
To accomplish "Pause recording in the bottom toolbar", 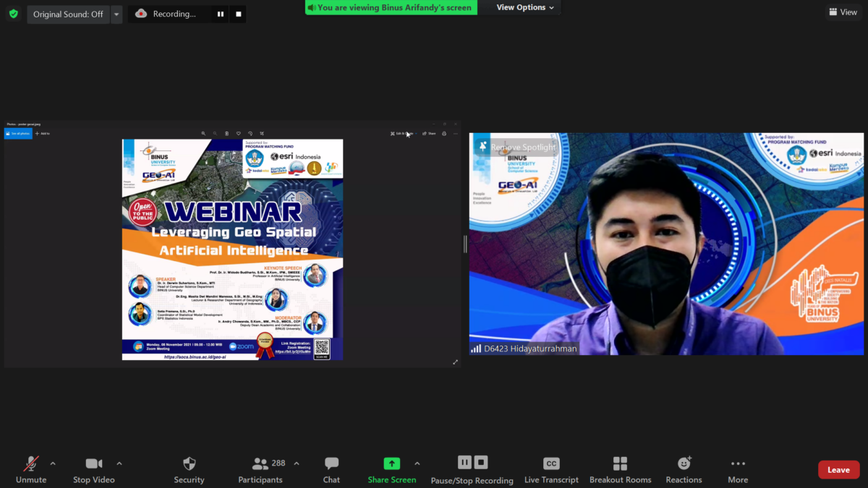I will pos(464,462).
